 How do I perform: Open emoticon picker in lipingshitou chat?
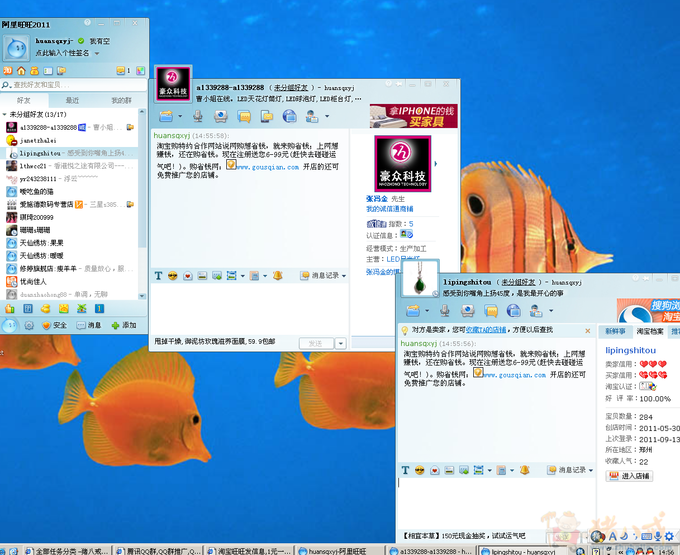[x=419, y=470]
